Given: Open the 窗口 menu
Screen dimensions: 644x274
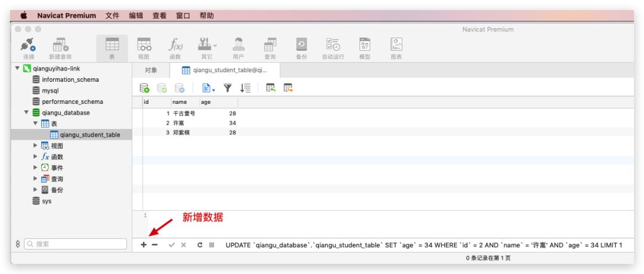Looking at the screenshot, I should pyautogui.click(x=183, y=16).
